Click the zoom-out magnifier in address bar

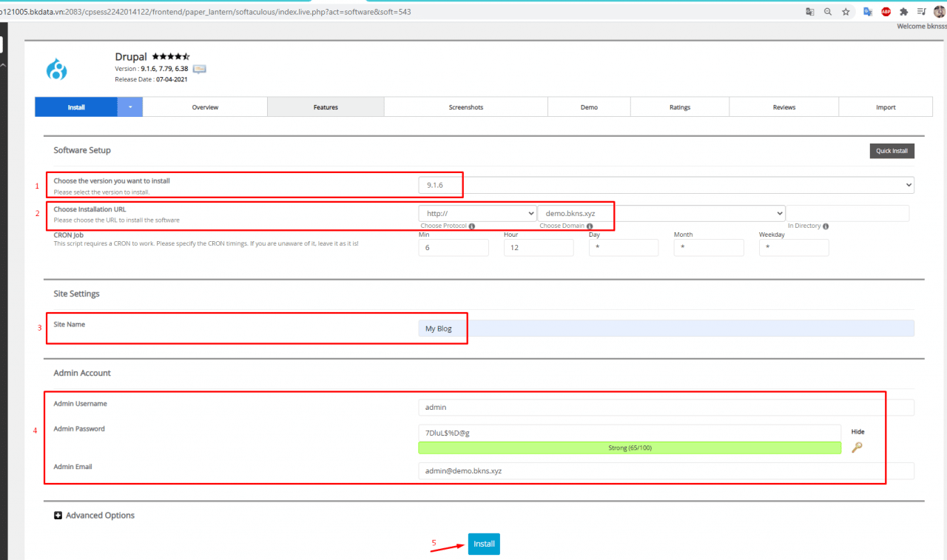coord(828,12)
